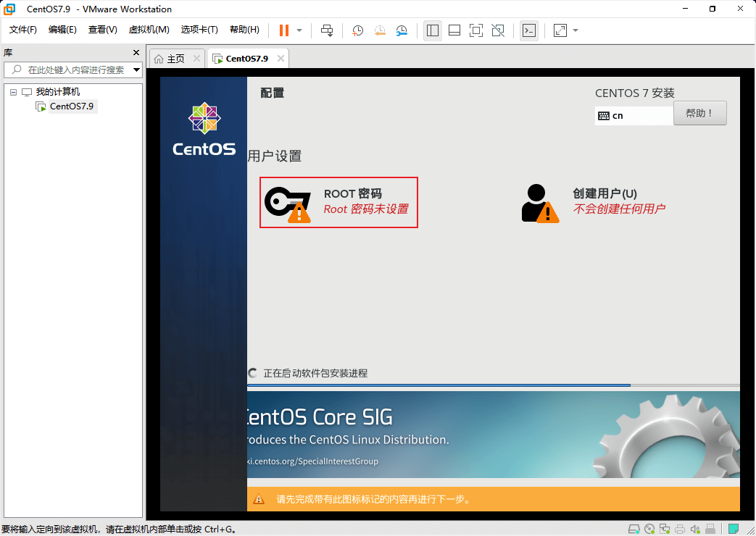Select CentOS7.9 in the library tree
756x536 pixels.
72,106
